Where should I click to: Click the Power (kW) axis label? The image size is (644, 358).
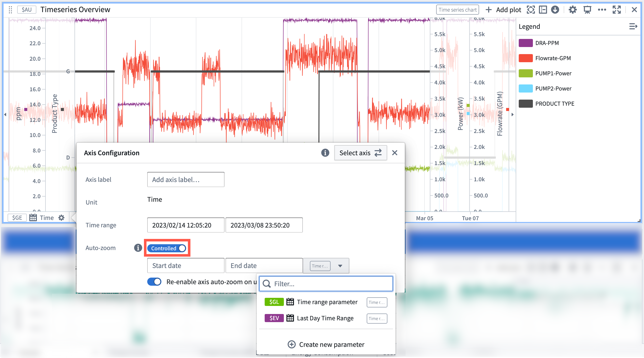460,114
